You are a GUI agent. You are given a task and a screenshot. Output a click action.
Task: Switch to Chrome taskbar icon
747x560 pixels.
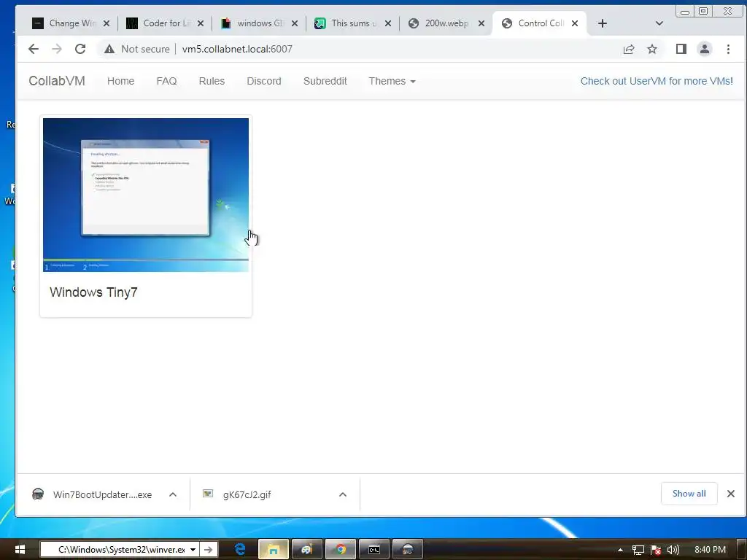tap(341, 550)
